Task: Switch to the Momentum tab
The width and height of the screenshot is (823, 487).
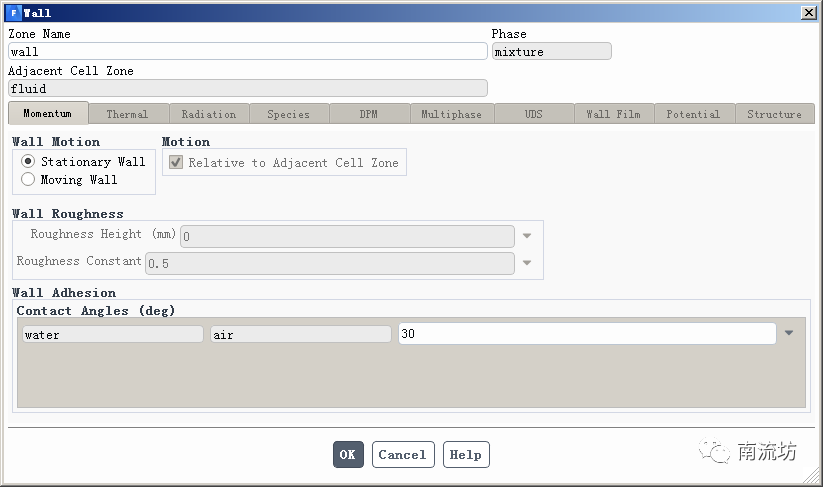Action: coord(48,113)
